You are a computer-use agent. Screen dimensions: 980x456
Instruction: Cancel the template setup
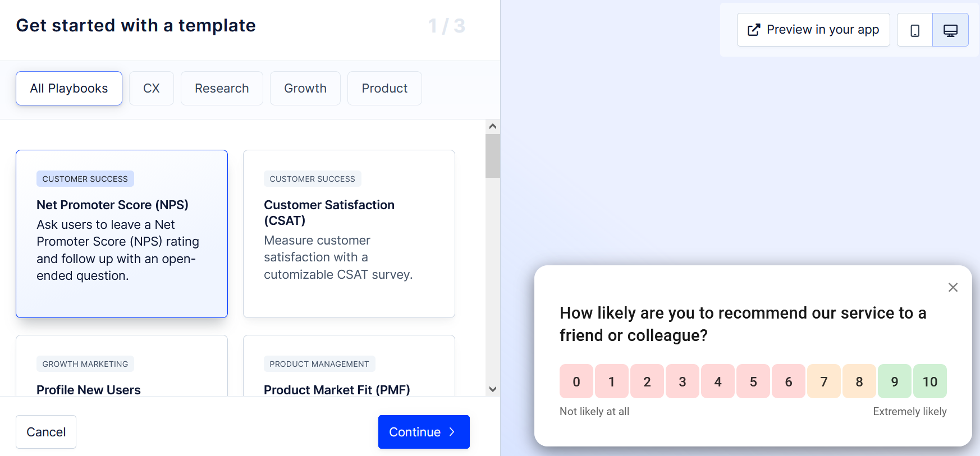coord(46,432)
